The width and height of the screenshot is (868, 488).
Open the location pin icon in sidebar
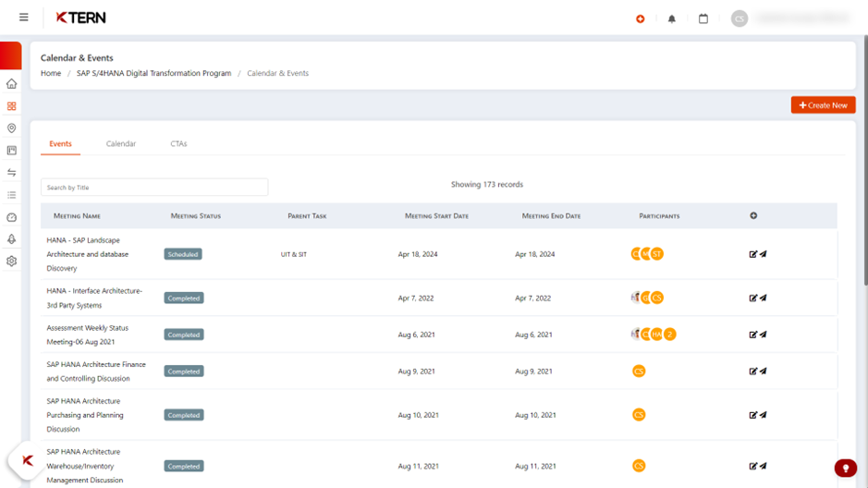12,128
